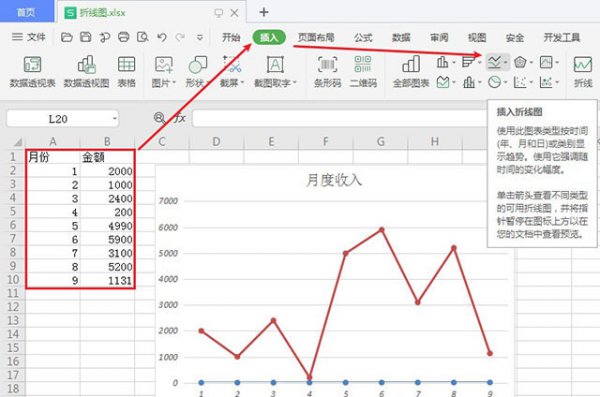
Task: Click the chart title 月度收入
Action: (x=334, y=180)
